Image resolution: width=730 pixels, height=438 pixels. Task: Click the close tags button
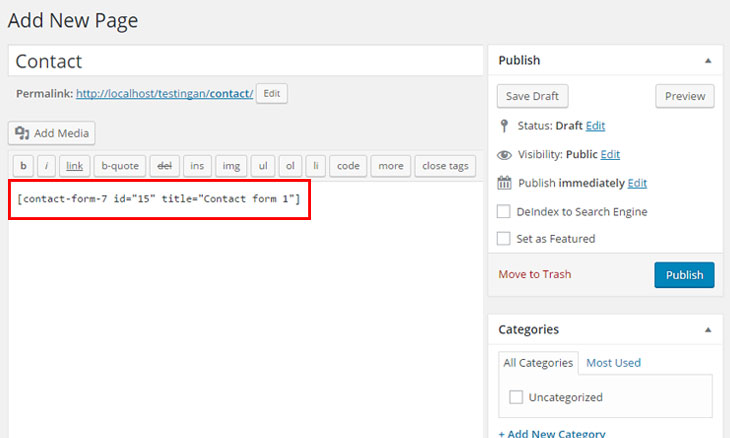coord(445,166)
